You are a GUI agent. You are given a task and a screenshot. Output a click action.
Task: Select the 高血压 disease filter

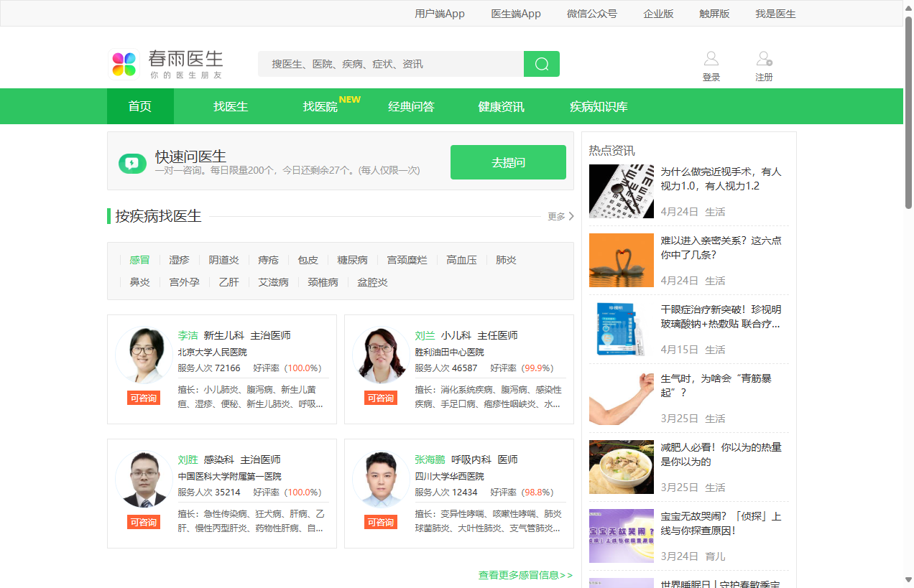(461, 260)
